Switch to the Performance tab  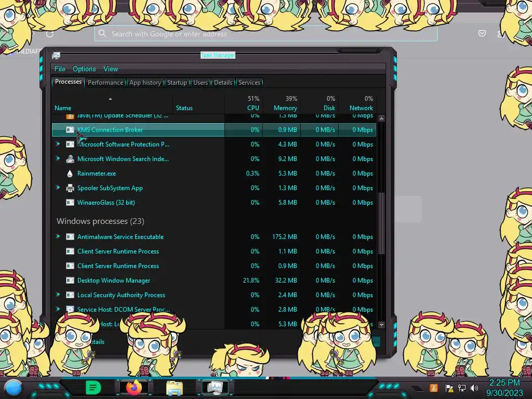[105, 83]
